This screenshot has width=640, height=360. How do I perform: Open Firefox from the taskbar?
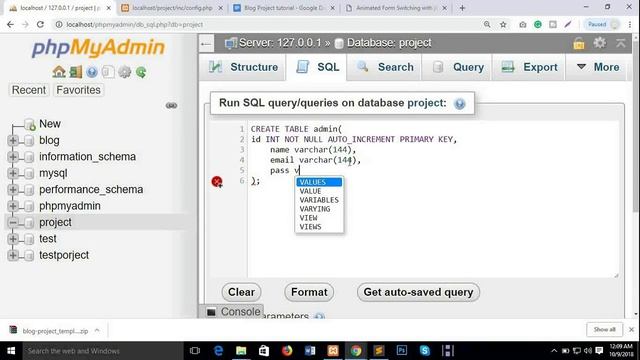287,351
